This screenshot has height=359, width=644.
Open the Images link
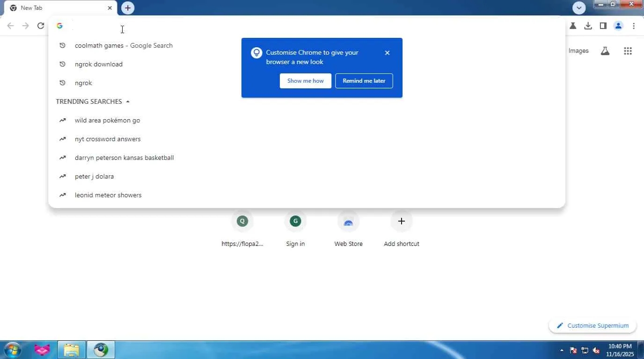(x=578, y=51)
